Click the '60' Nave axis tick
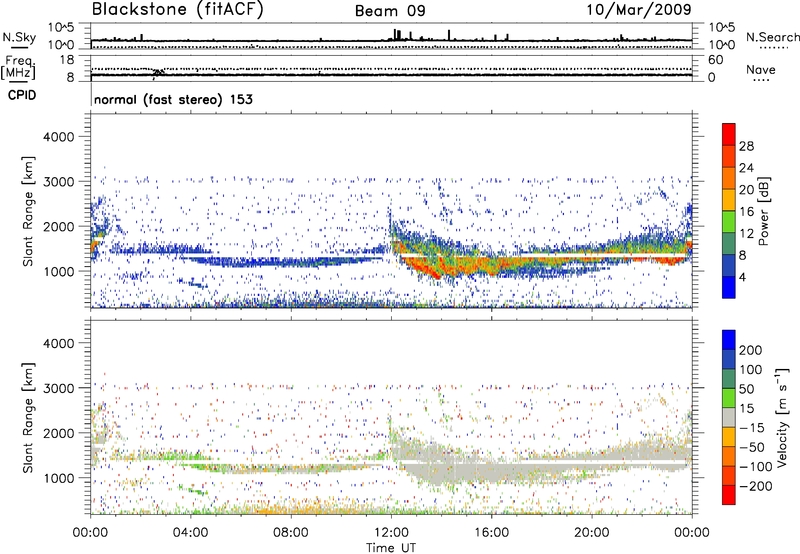This screenshot has width=800, height=554. click(715, 60)
